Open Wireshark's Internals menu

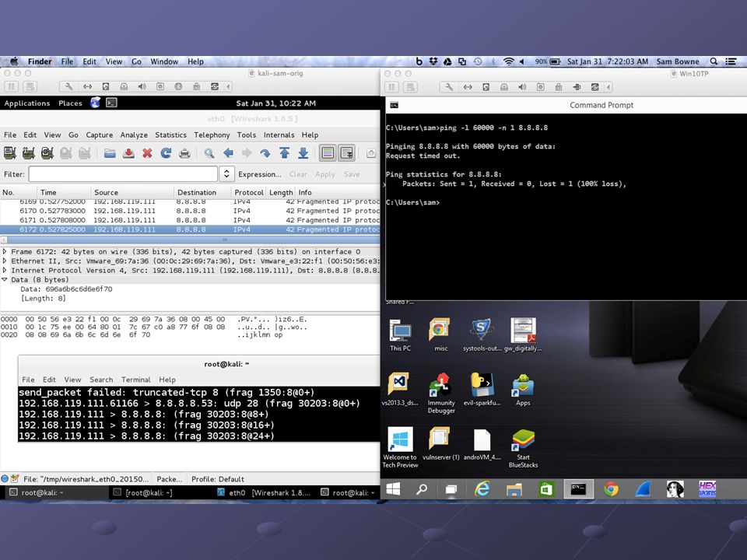(x=279, y=135)
